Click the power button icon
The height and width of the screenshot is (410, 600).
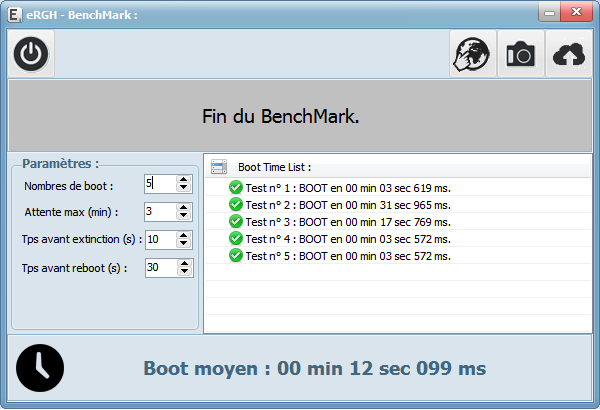pos(32,55)
